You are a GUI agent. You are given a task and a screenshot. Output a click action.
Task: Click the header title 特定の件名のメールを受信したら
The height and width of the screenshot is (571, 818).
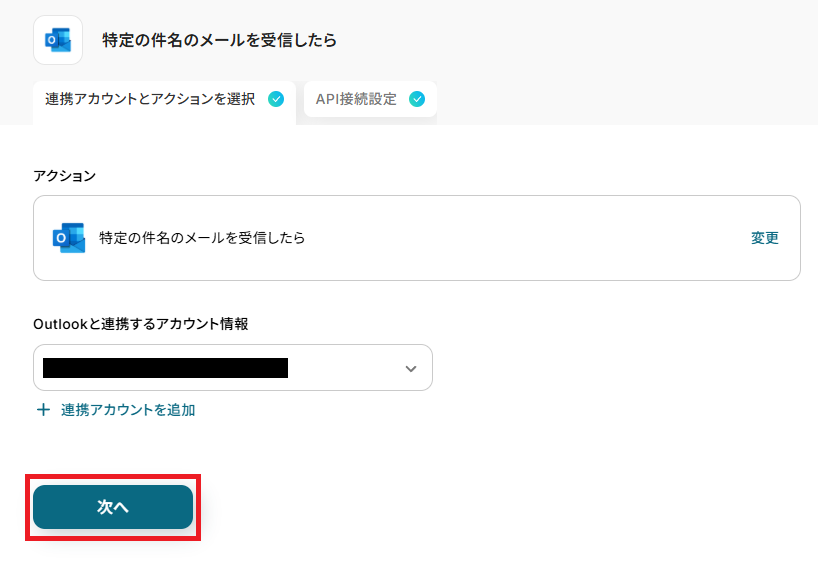219,41
